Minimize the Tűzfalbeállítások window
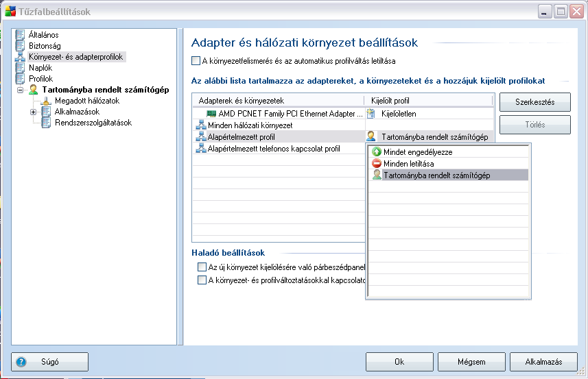 (544, 12)
